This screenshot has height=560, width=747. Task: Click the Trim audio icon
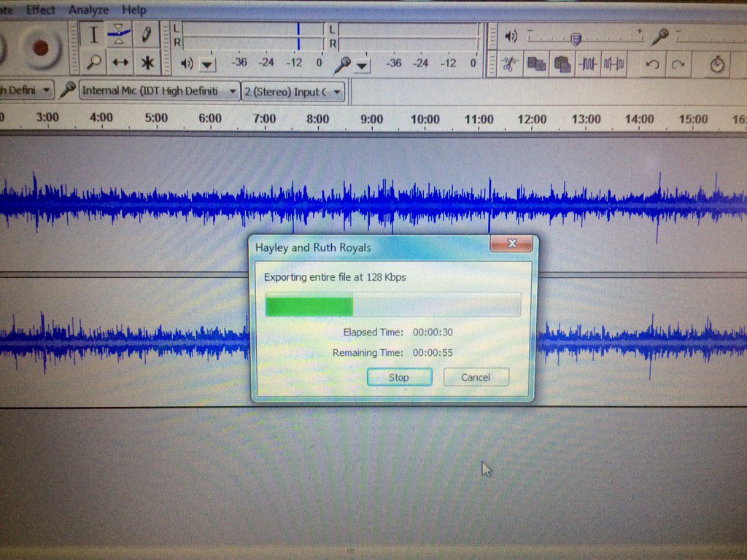[x=588, y=64]
